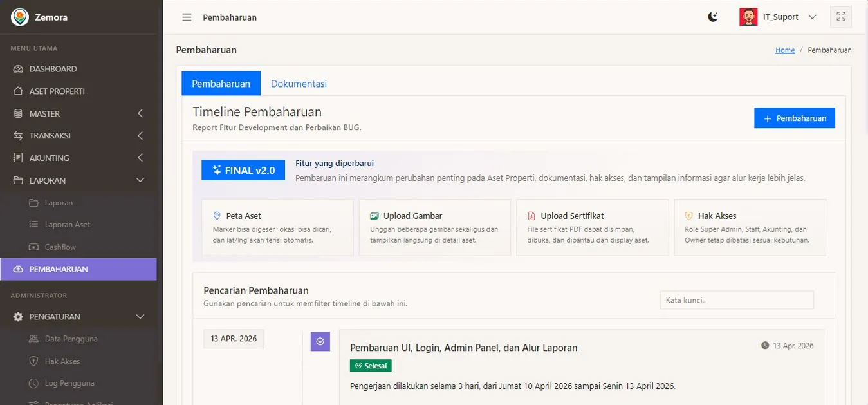
Task: Follow the Home breadcrumb link
Action: [x=784, y=50]
